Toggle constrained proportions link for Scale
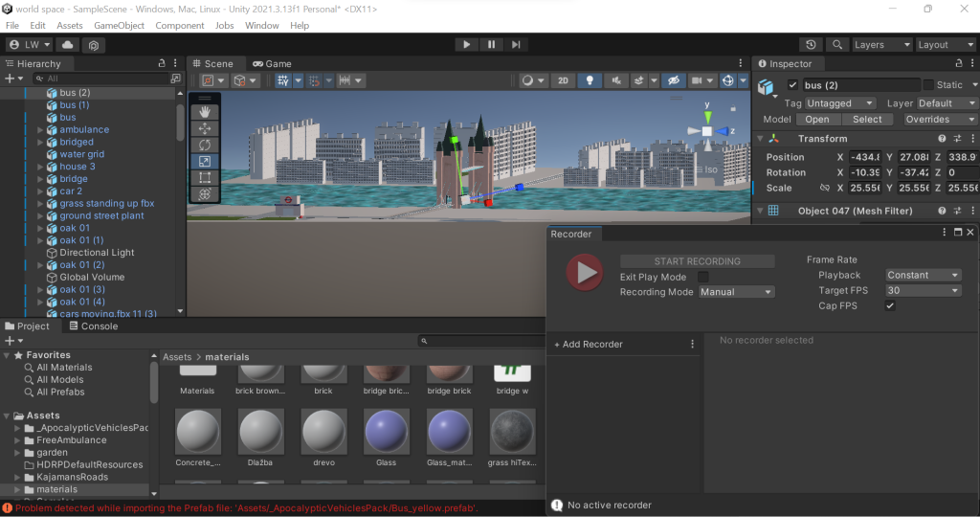 click(x=824, y=188)
